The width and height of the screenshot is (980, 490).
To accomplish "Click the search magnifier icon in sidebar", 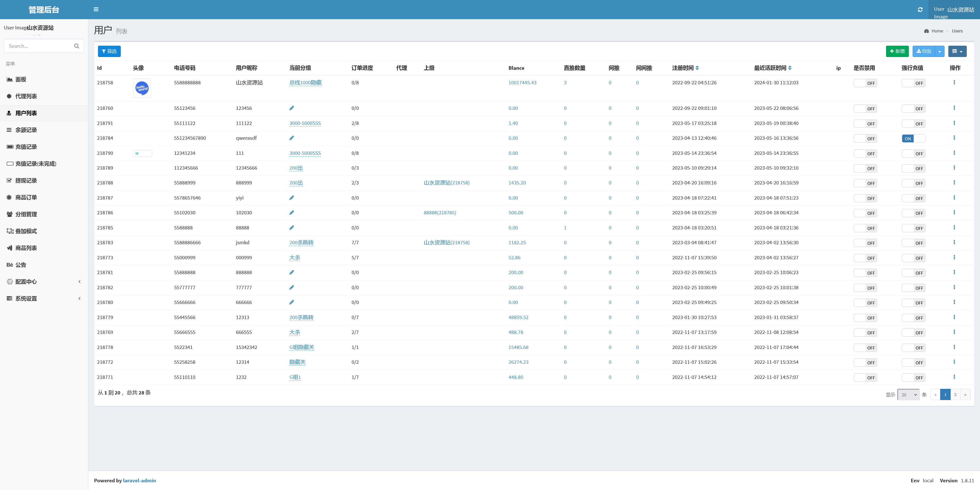I will click(77, 46).
